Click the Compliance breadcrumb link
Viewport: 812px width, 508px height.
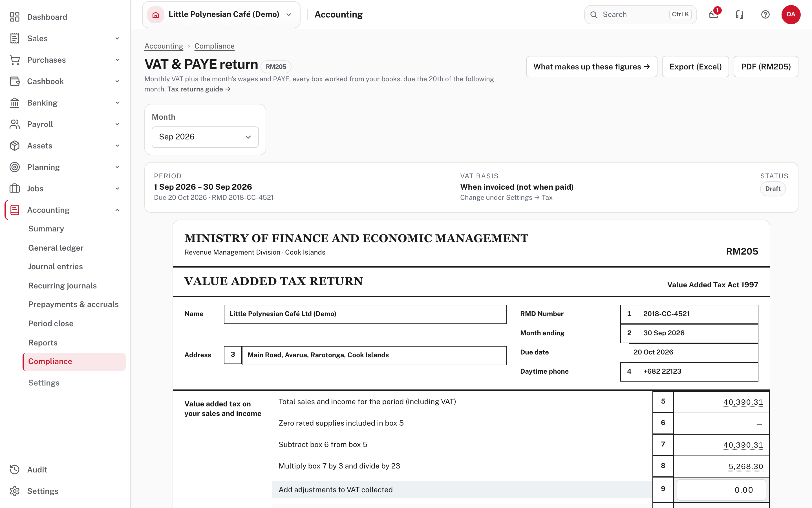tap(214, 46)
